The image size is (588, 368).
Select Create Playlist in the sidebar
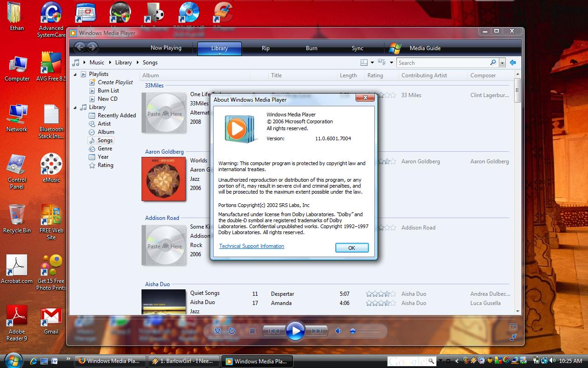[x=115, y=82]
